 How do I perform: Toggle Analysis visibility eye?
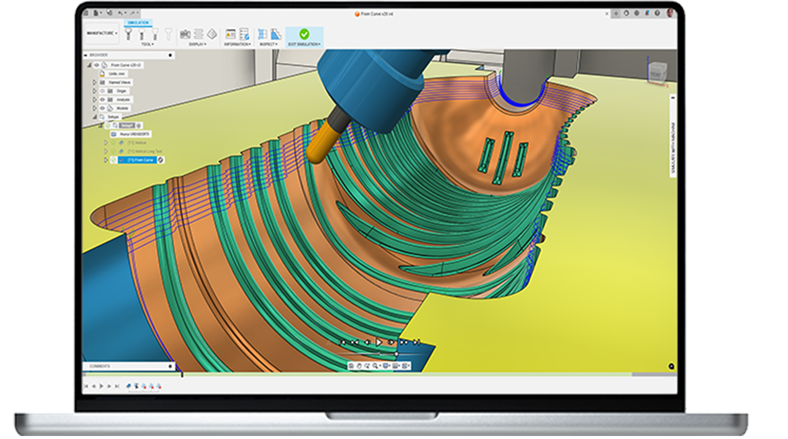point(102,99)
